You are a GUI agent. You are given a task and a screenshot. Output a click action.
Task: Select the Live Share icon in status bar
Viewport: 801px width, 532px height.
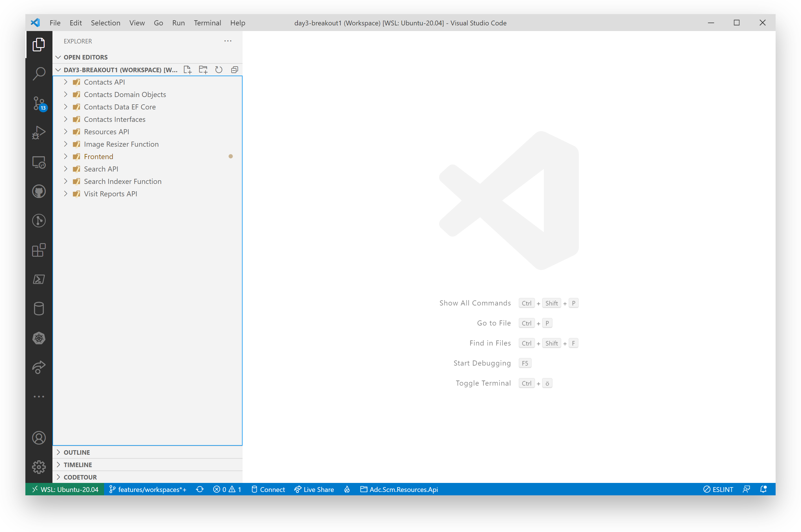[x=313, y=489]
